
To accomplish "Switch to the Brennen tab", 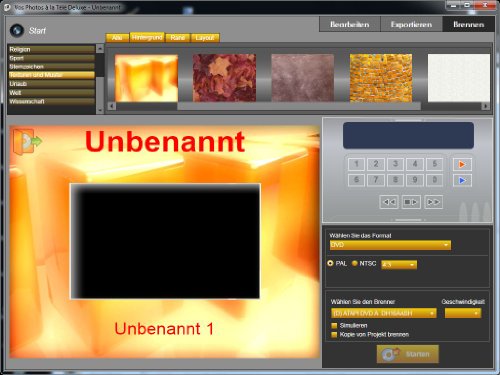I will coord(468,24).
